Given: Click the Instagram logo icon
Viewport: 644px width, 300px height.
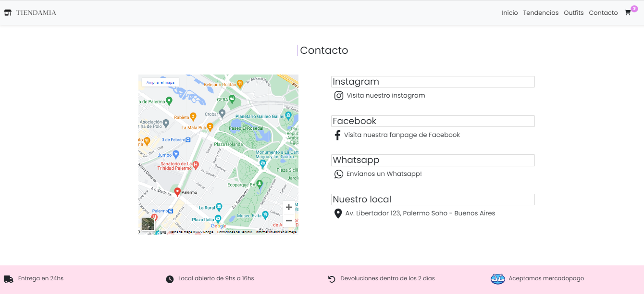Looking at the screenshot, I should click(x=339, y=96).
